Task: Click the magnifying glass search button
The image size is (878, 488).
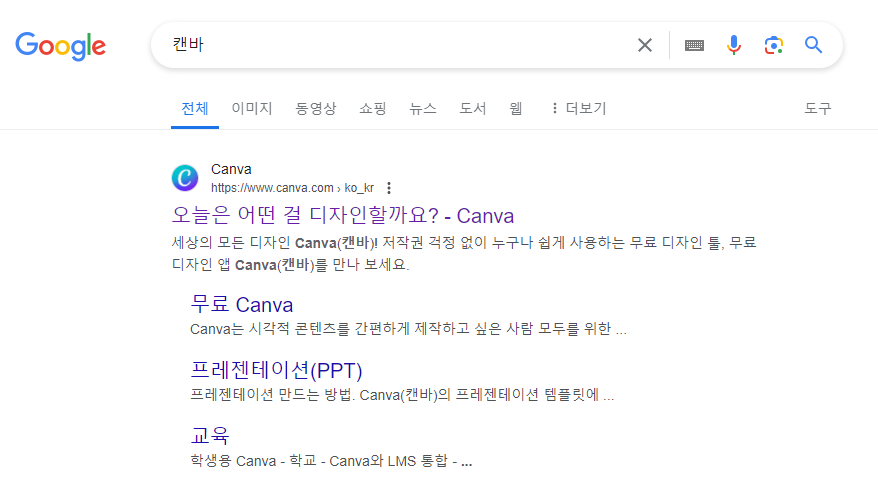Action: (813, 45)
